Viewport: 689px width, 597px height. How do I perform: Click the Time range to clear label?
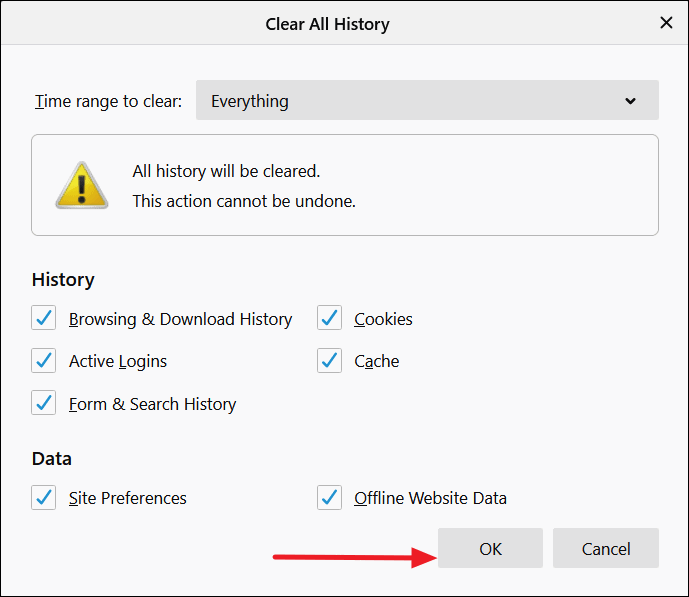pyautogui.click(x=108, y=101)
